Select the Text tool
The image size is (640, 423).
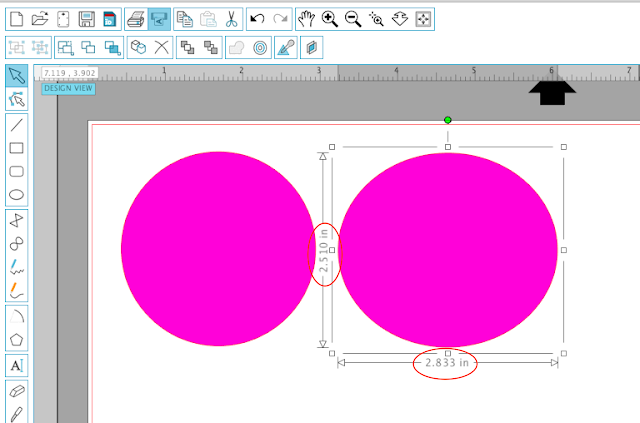pyautogui.click(x=16, y=365)
